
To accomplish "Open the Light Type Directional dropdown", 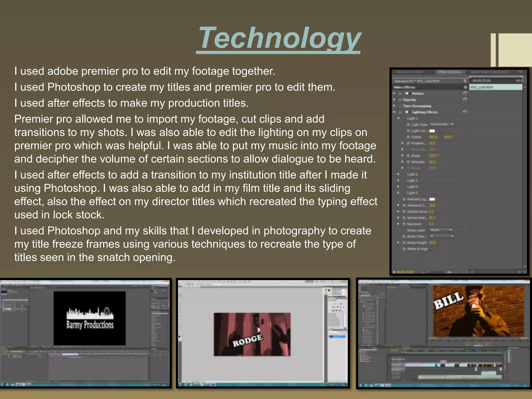I will pyautogui.click(x=442, y=124).
